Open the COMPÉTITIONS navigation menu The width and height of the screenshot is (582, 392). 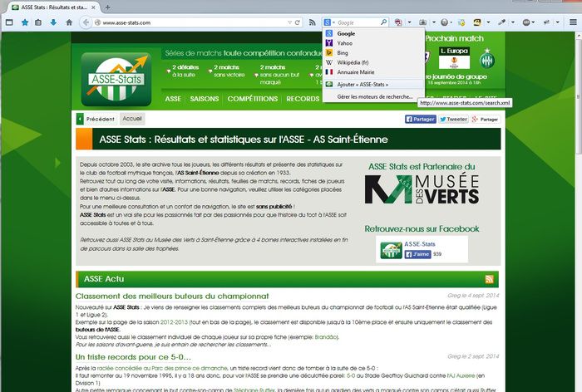253,99
